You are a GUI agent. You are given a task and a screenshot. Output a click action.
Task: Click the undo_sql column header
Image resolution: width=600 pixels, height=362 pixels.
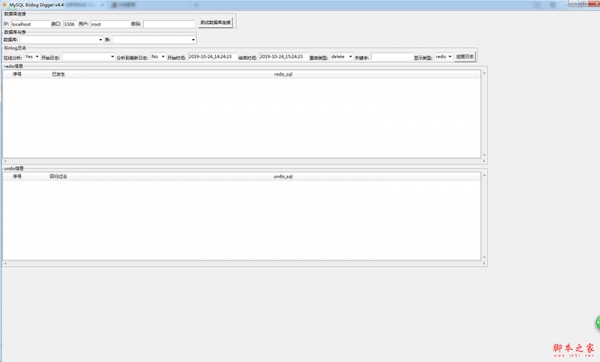coord(283,176)
